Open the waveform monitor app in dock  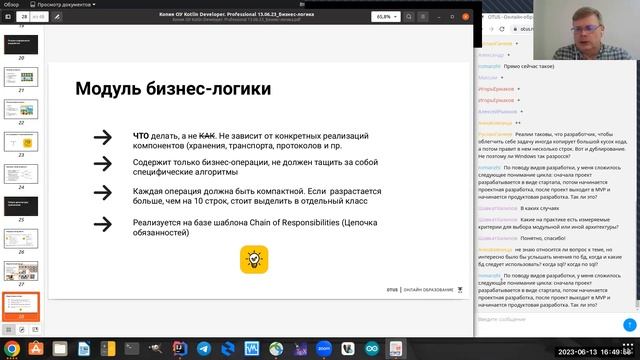(x=252, y=349)
